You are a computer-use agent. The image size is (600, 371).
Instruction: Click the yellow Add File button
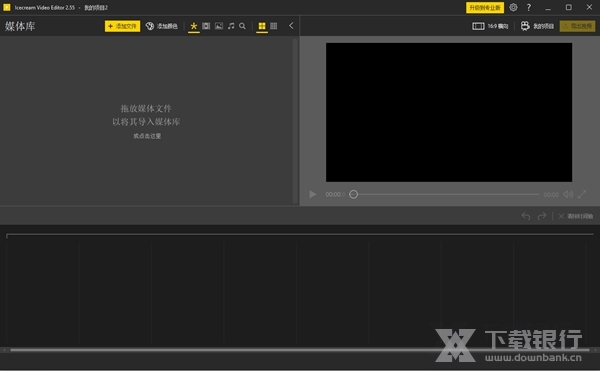122,26
